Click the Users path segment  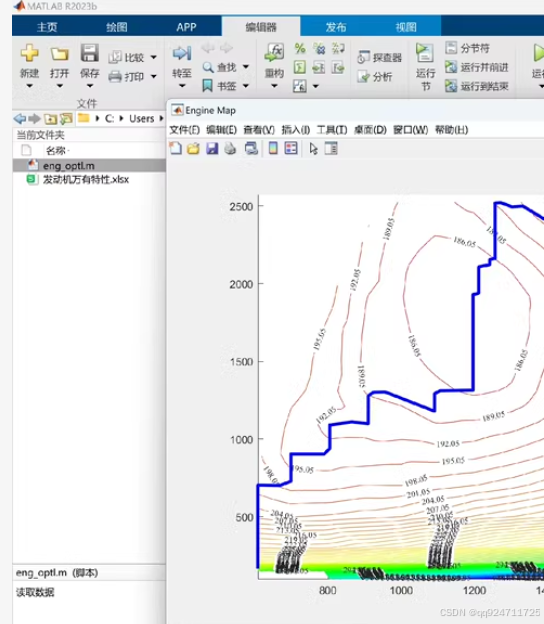(141, 118)
